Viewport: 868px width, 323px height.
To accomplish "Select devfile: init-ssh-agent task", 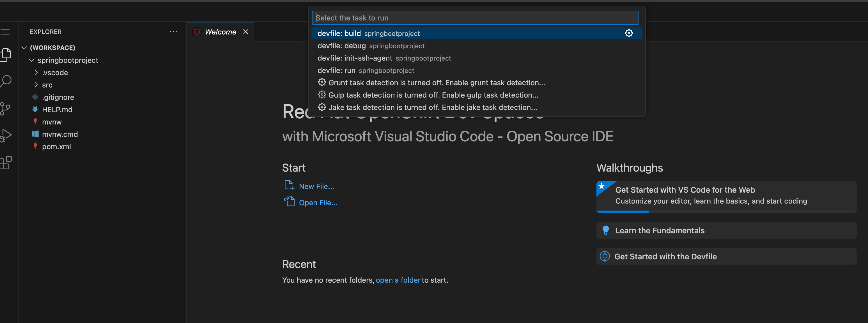I will 476,58.
